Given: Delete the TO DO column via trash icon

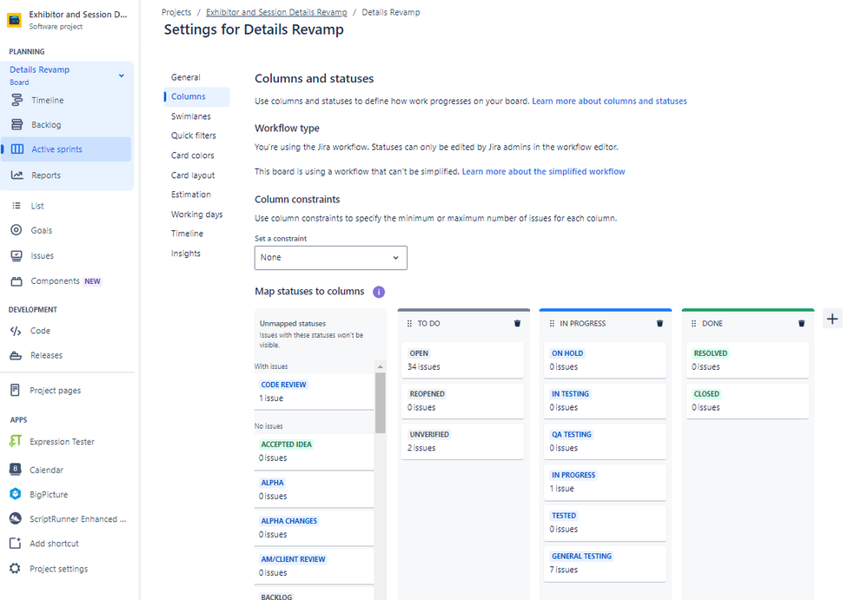Looking at the screenshot, I should 517,324.
